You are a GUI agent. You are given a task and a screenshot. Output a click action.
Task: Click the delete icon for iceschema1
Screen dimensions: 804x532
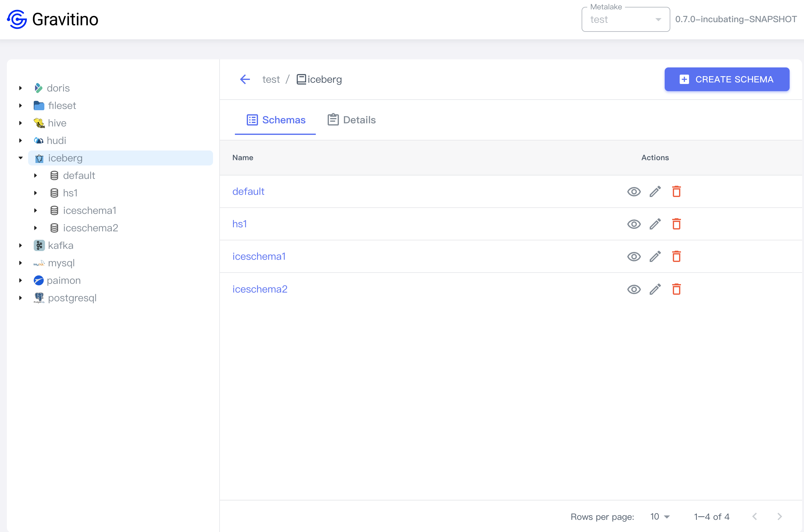(676, 257)
